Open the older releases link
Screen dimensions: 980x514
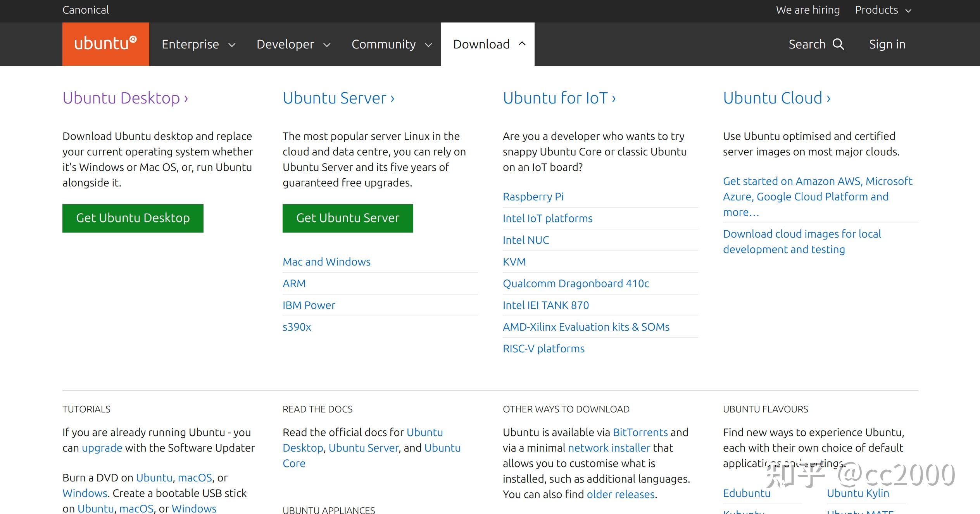621,495
